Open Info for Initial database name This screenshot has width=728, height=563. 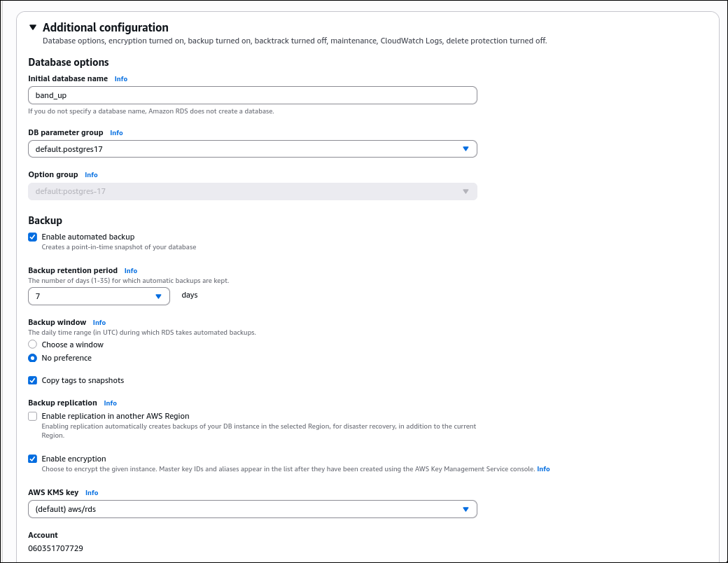click(x=121, y=79)
